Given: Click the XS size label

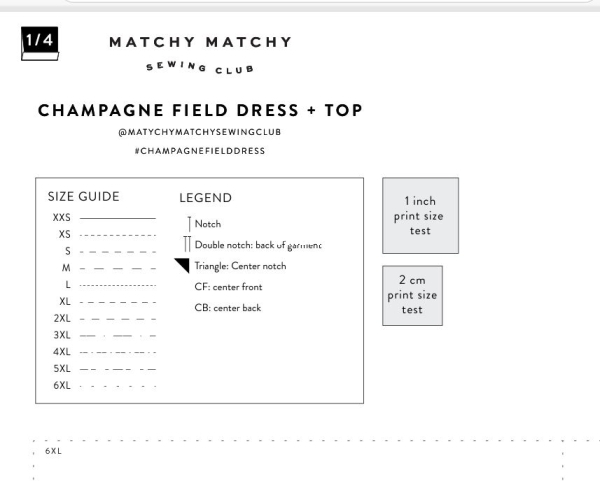Looking at the screenshot, I should (x=65, y=234).
